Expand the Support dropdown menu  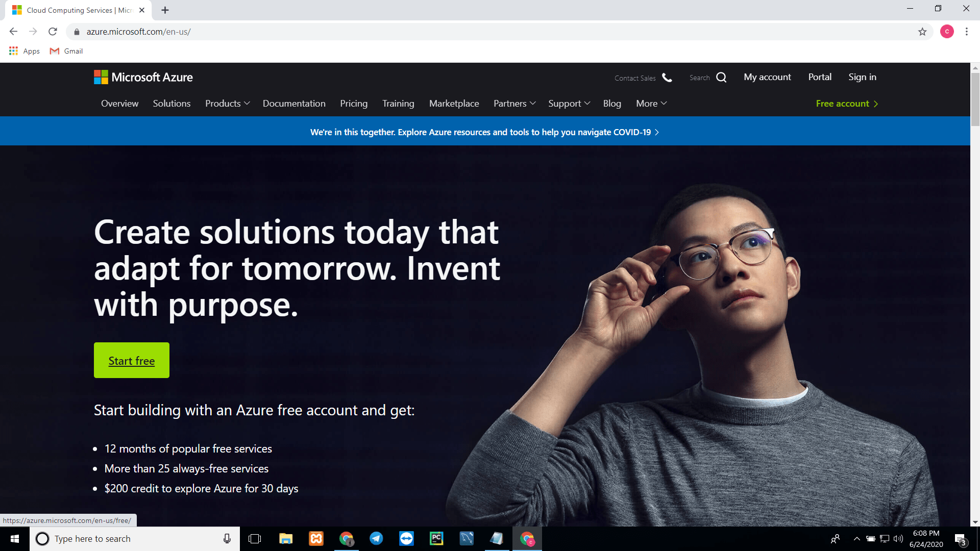pos(568,103)
